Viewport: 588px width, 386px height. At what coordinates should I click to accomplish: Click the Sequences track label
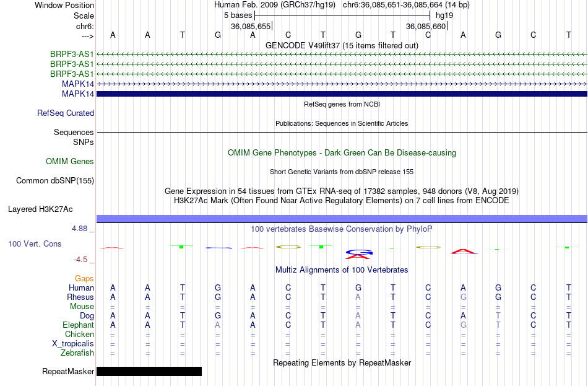click(74, 132)
